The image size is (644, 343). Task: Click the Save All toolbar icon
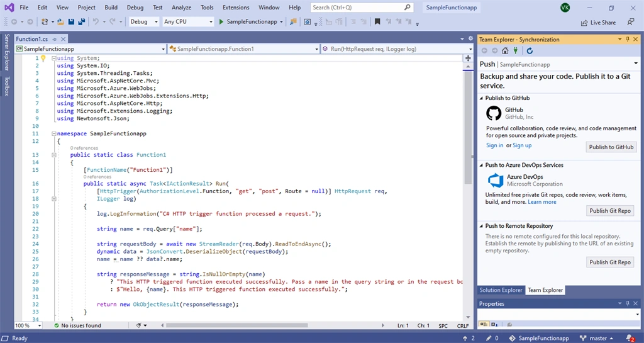tap(81, 22)
